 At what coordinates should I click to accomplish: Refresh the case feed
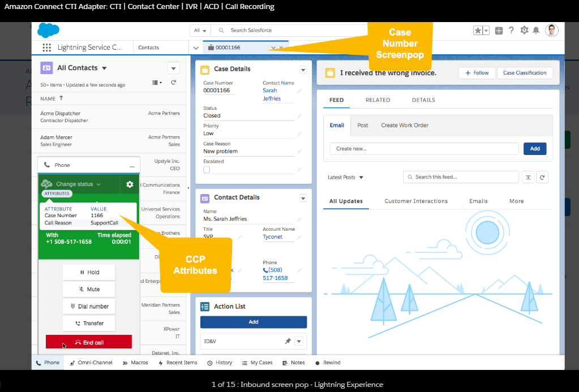coord(542,177)
